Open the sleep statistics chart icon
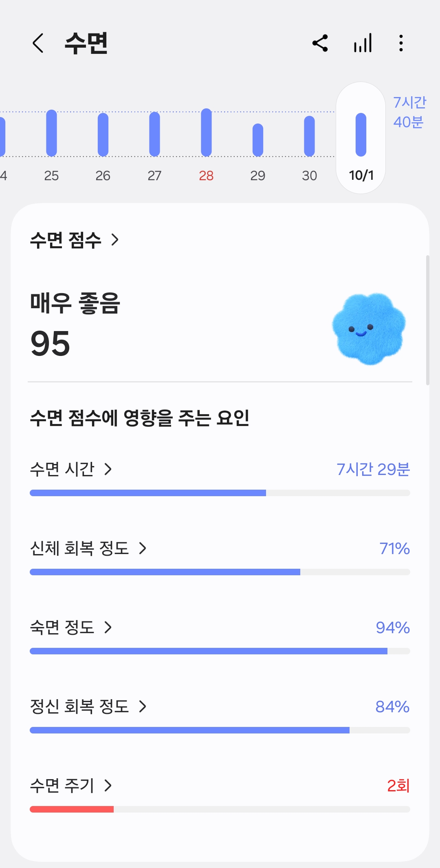Viewport: 440px width, 868px height. click(x=363, y=43)
